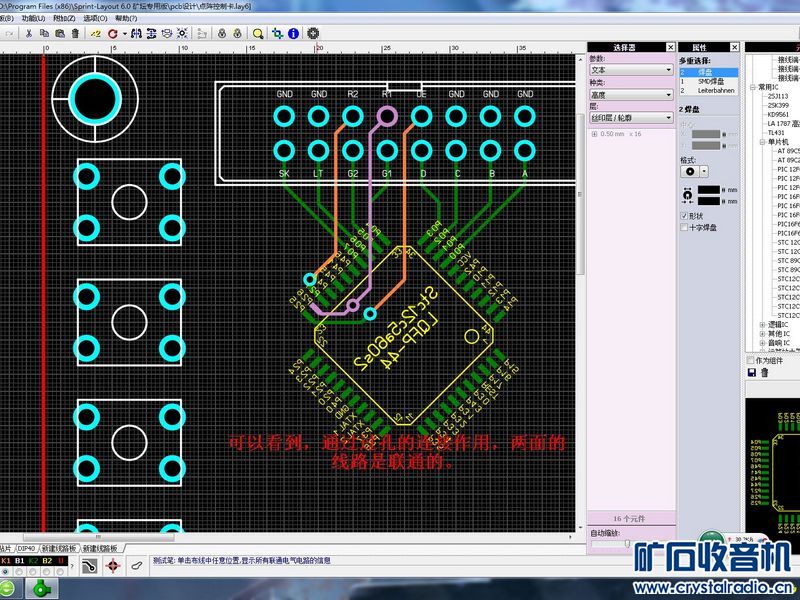Open the 层 dropdown showing 丝印层/轮廓
Image resolution: width=800 pixels, height=600 pixels.
pyautogui.click(x=631, y=118)
